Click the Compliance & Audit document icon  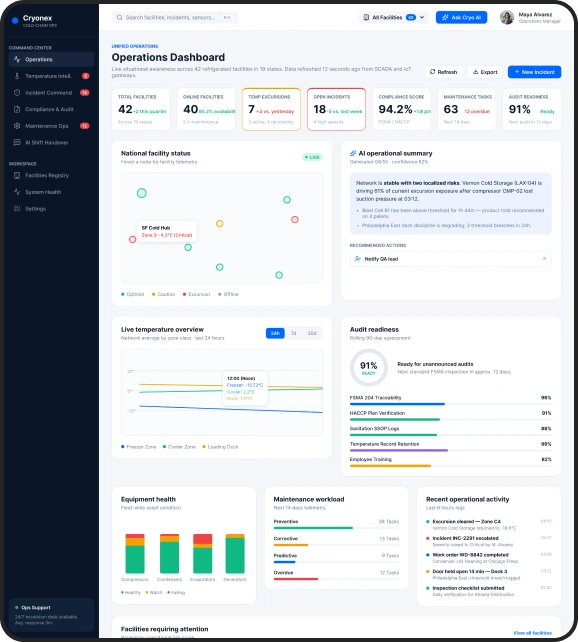tap(17, 109)
